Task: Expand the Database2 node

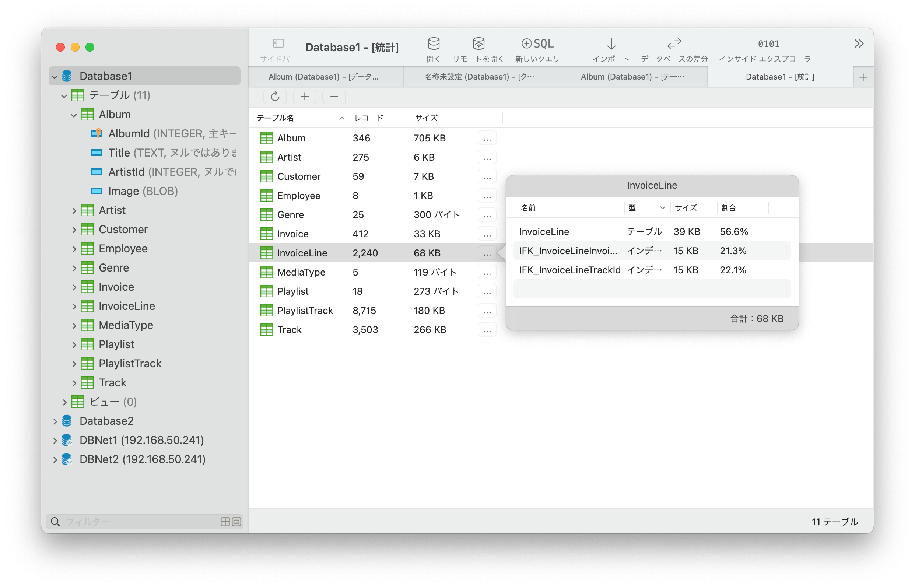Action: point(55,421)
